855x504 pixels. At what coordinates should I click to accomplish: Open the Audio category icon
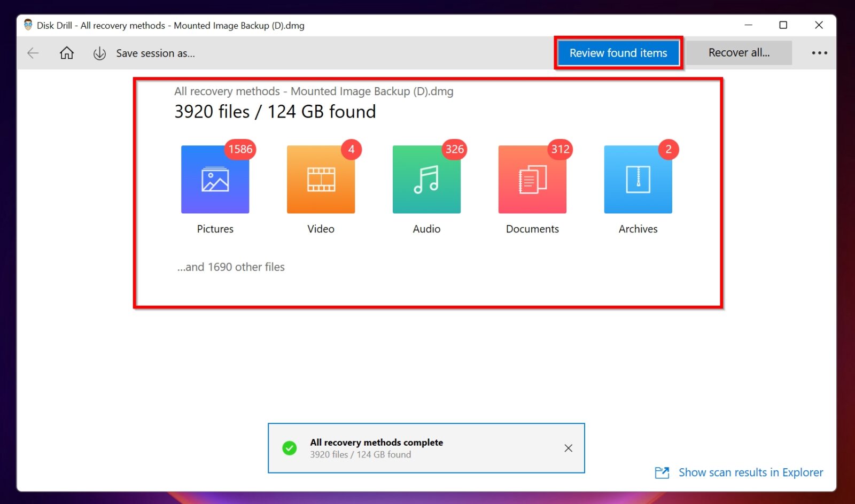coord(426,179)
